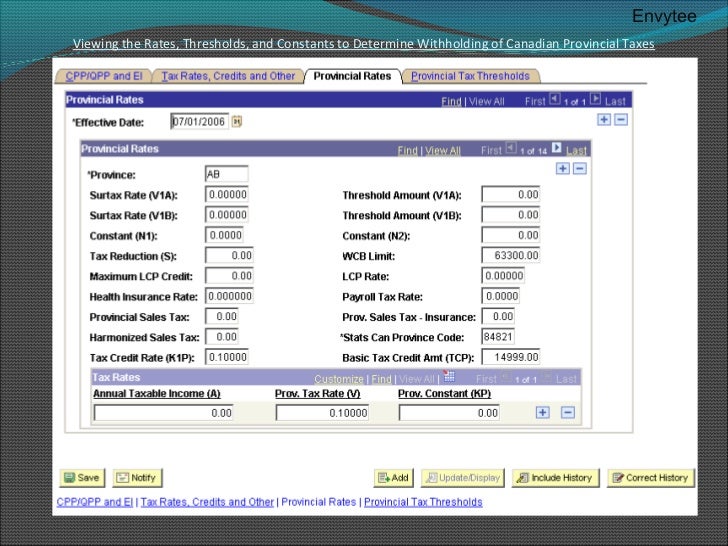Image resolution: width=728 pixels, height=546 pixels.
Task: Click the Tax Credit Rate (K1P) field
Action: pyautogui.click(x=227, y=357)
